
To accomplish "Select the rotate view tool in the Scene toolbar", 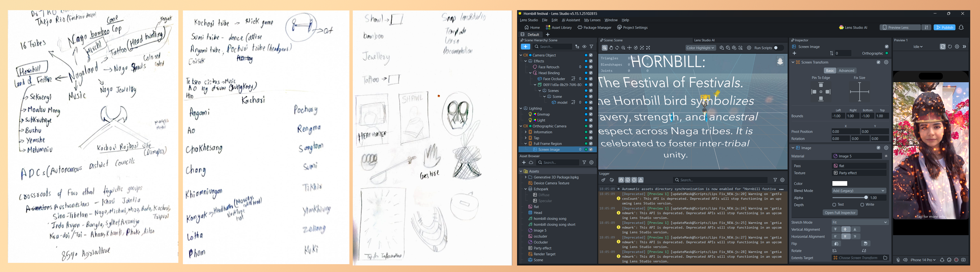I will coord(617,48).
